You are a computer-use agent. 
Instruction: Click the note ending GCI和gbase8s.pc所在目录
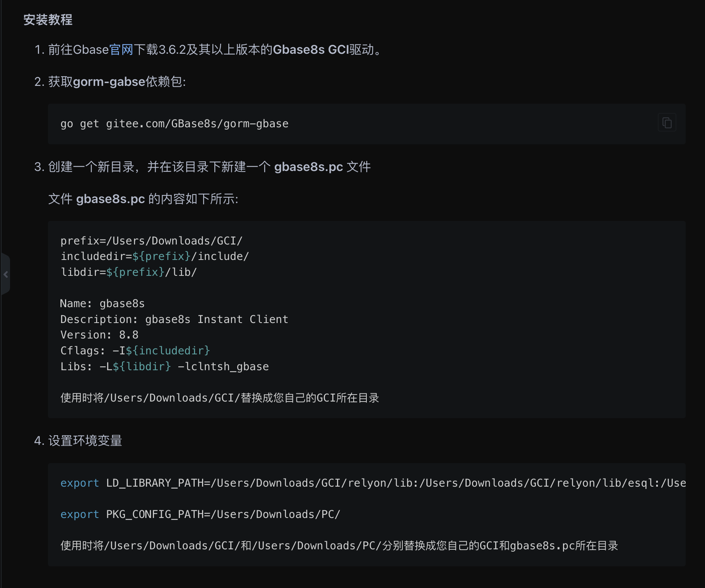tap(339, 546)
